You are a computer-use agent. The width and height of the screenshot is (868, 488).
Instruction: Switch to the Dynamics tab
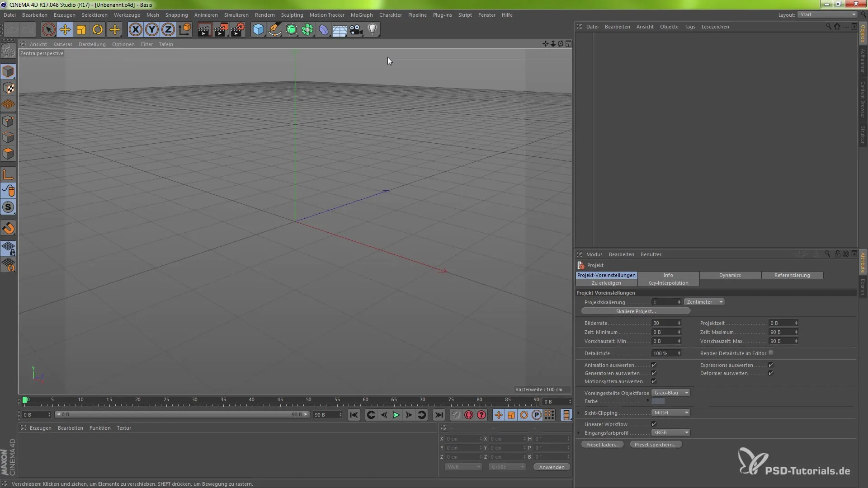tap(730, 275)
